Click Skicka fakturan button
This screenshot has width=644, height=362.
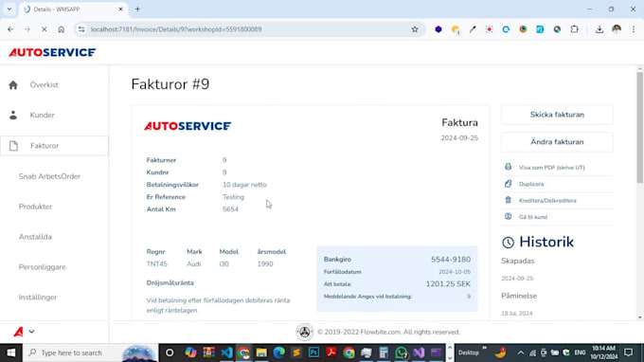[557, 115]
